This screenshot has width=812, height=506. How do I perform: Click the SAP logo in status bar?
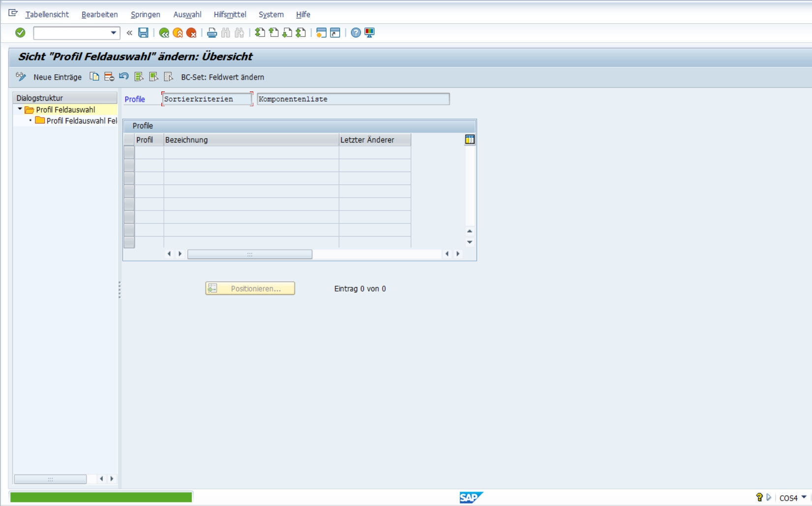(471, 498)
